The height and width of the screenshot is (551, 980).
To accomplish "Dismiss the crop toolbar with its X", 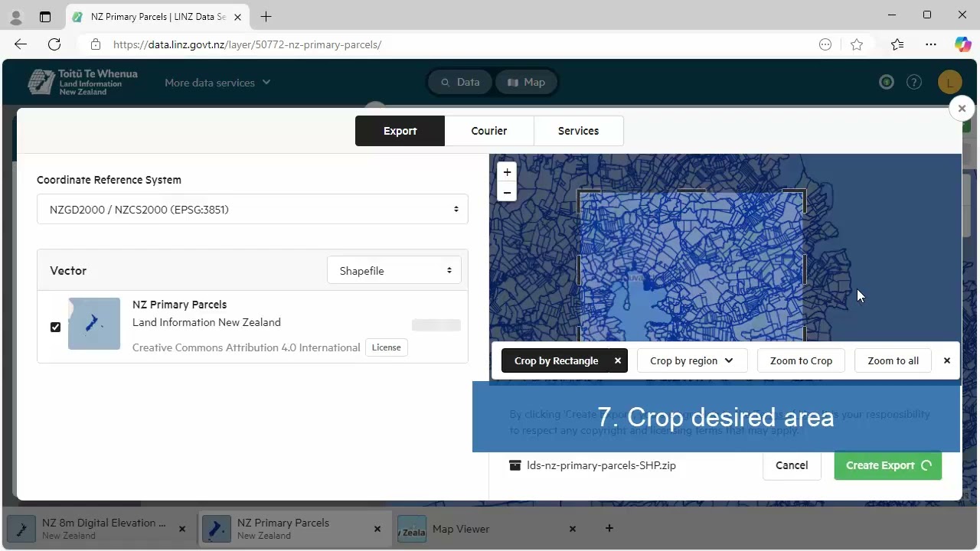I will 947,360.
